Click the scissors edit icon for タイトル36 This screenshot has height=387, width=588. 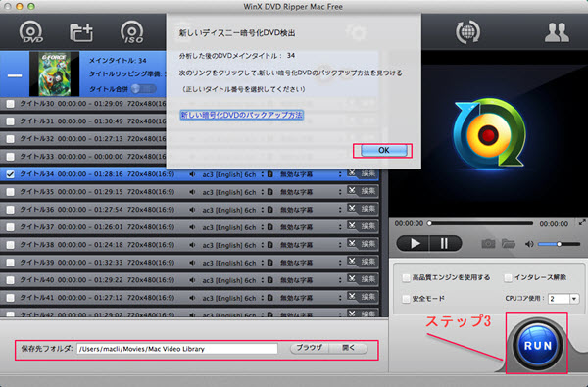[x=352, y=208]
